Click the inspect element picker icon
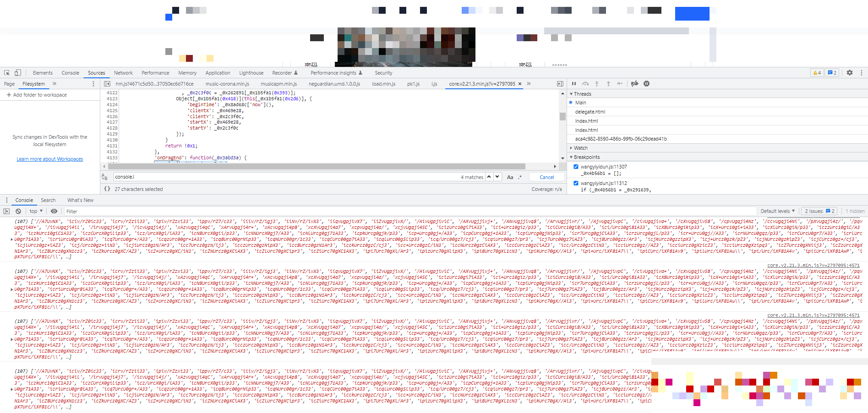 [7, 73]
